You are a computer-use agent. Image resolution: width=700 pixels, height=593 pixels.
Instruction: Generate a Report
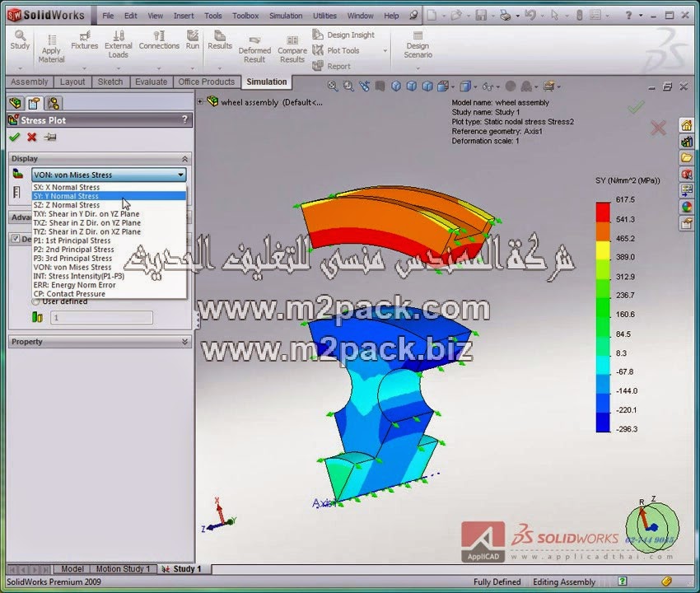pyautogui.click(x=332, y=66)
